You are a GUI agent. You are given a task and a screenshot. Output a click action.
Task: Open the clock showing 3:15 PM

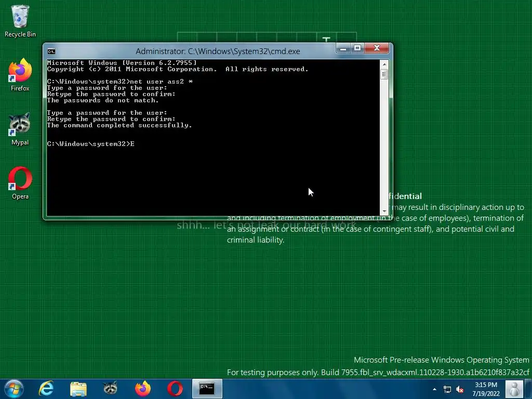click(486, 385)
